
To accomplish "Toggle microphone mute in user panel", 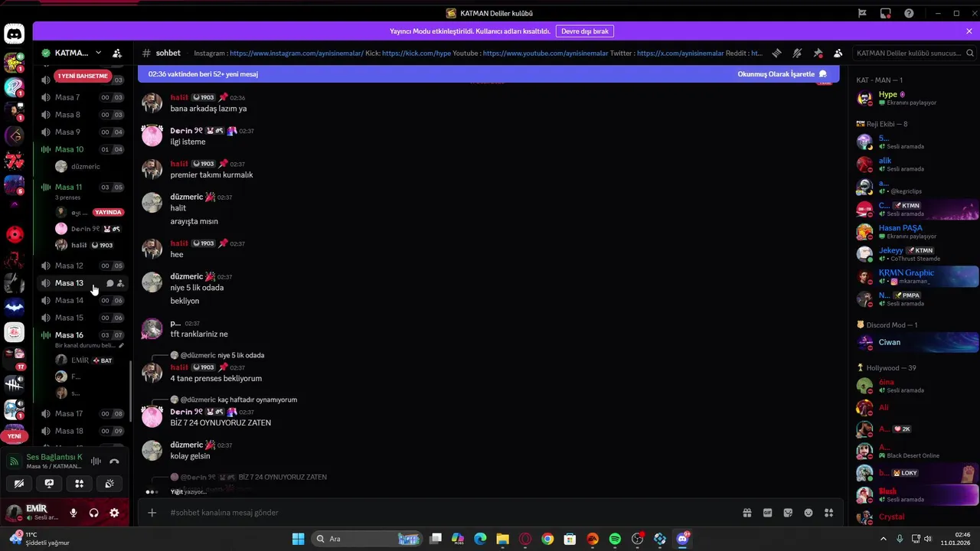I will [73, 513].
